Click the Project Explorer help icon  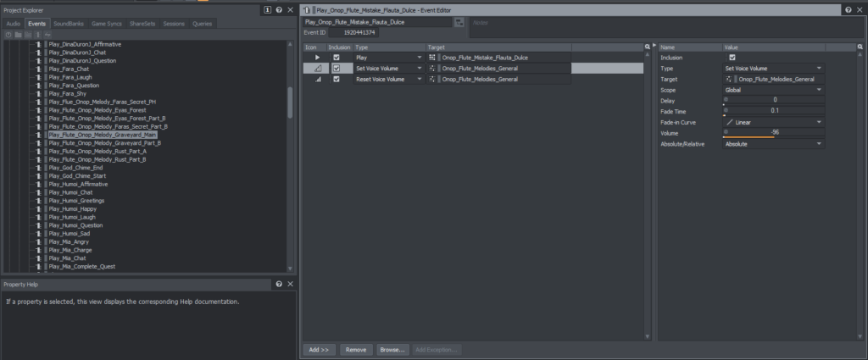[x=281, y=9]
